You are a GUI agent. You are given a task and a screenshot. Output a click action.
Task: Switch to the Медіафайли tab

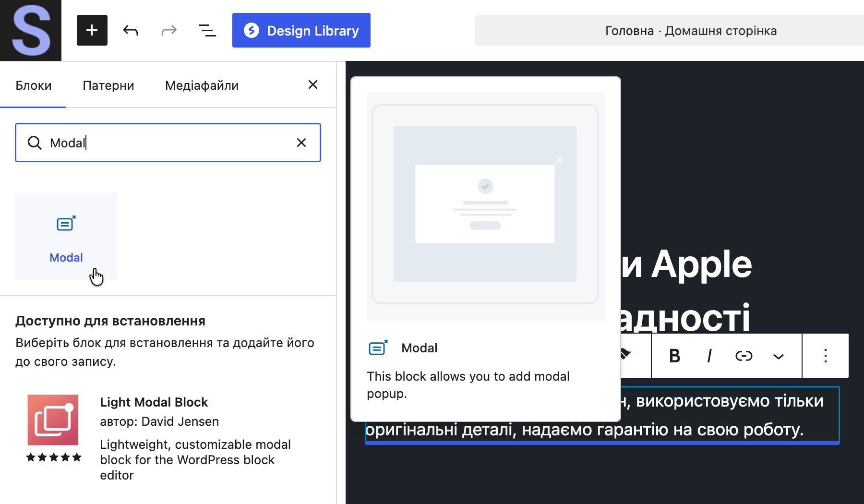202,85
